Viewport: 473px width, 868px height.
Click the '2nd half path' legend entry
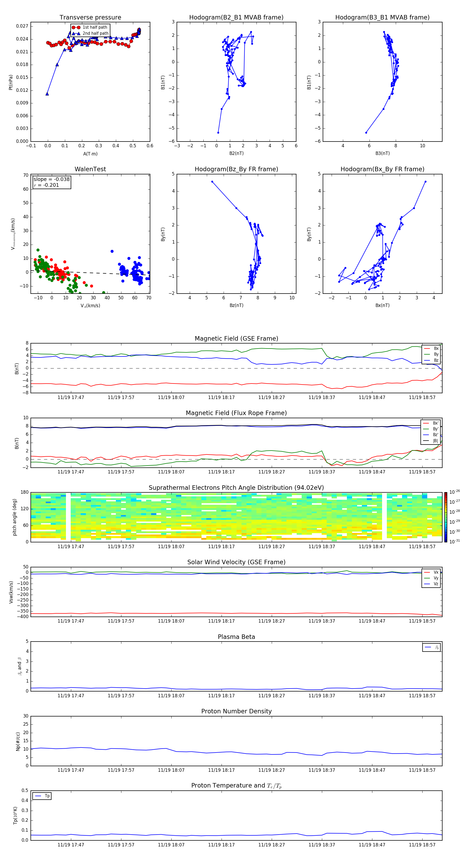(x=90, y=33)
